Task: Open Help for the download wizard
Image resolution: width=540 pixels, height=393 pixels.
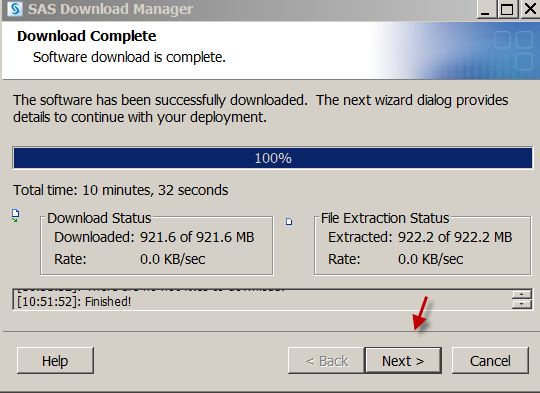Action: coord(55,361)
